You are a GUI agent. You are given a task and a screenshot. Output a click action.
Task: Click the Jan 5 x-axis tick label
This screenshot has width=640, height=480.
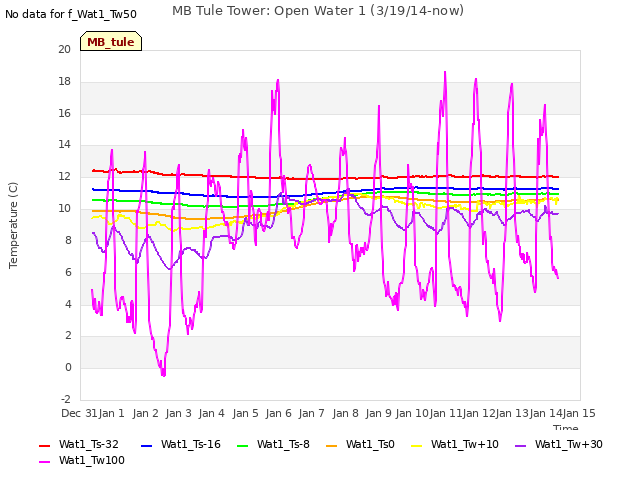coord(245,413)
